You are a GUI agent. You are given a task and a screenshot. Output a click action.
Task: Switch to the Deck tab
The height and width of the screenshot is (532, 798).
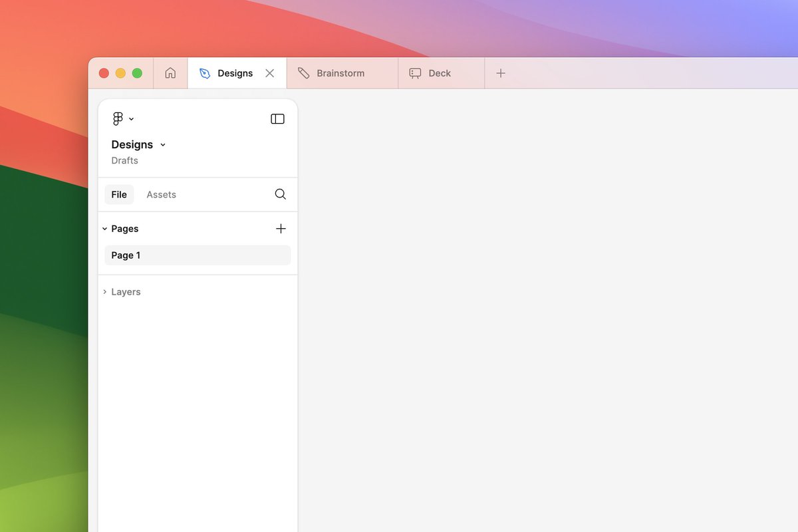click(x=442, y=73)
